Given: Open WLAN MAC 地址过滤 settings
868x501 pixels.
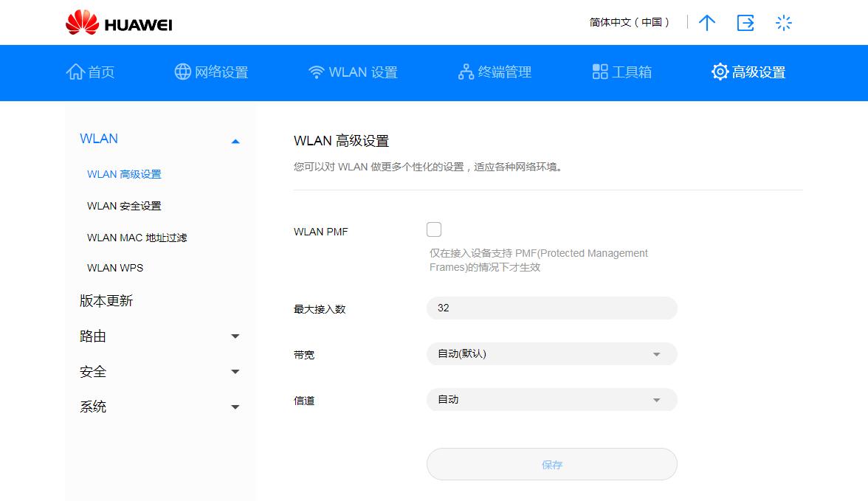Looking at the screenshot, I should [139, 237].
